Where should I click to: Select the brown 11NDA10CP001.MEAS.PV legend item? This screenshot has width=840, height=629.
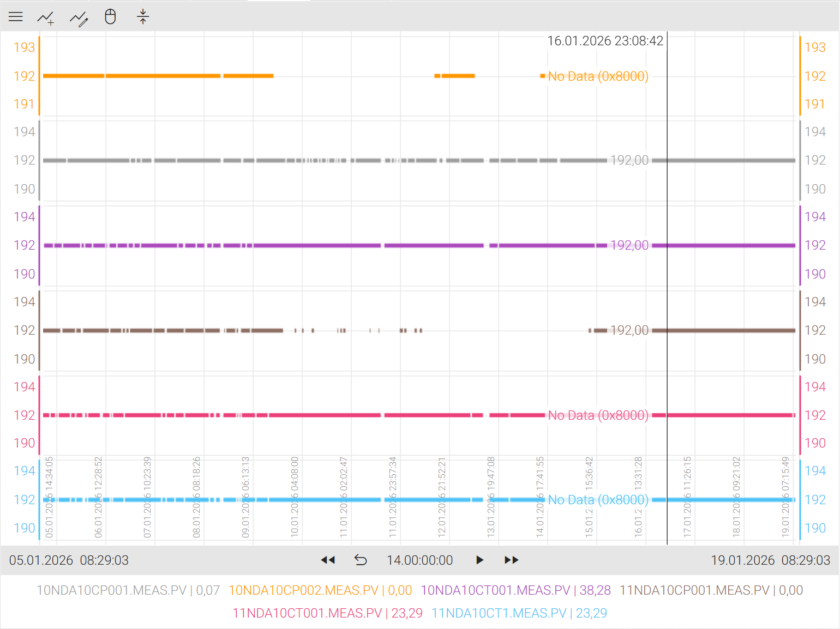[711, 590]
